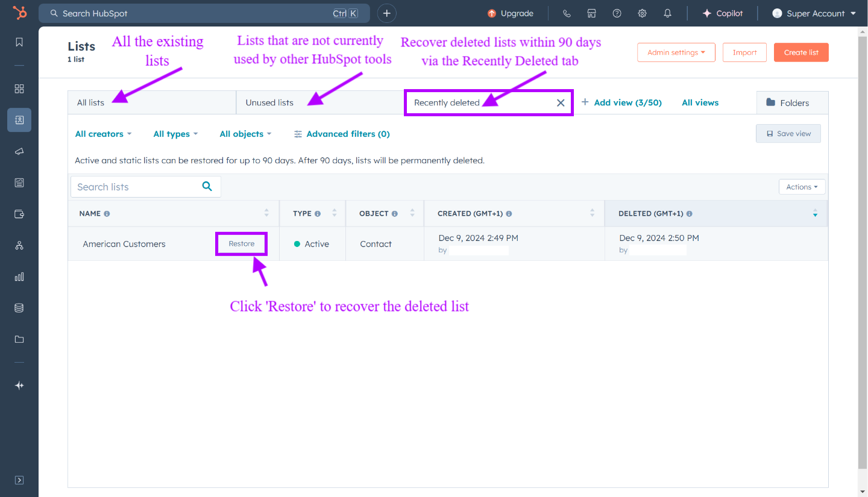Screen dimensions: 868x497
Task: Click the plus quick-create icon
Action: coord(387,13)
